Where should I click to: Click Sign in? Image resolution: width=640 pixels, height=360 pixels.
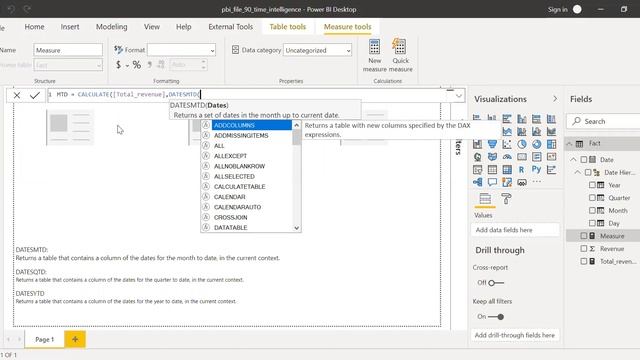coord(557,9)
